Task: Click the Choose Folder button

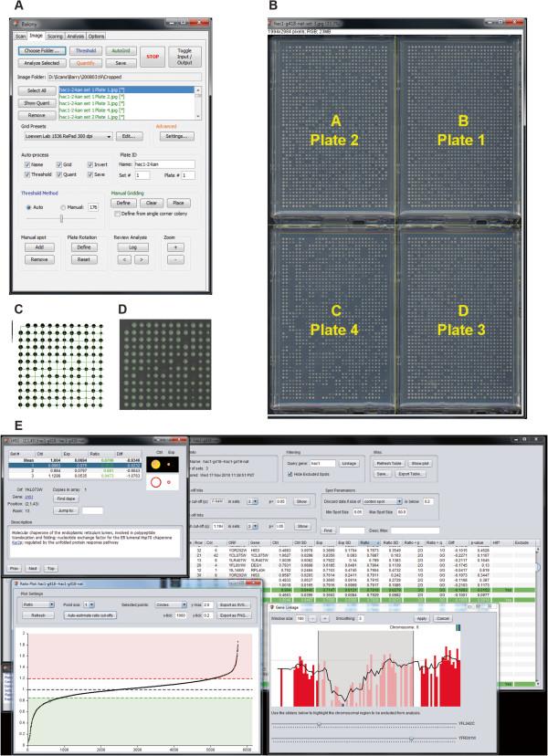Action: click(43, 52)
